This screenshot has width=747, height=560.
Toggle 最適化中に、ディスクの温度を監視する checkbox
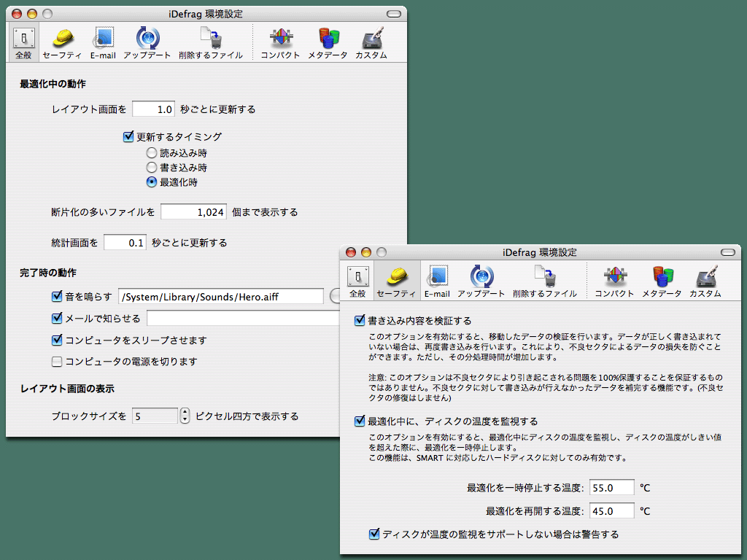click(x=360, y=421)
